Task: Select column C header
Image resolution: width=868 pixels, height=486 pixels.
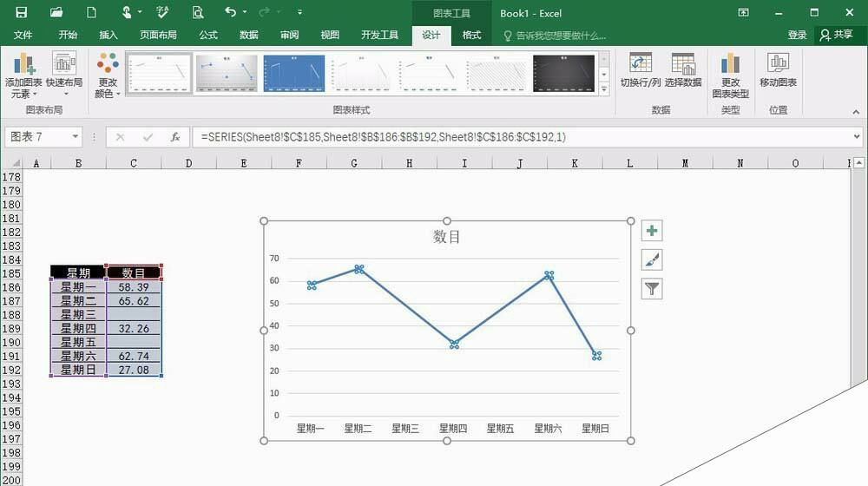Action: pyautogui.click(x=134, y=163)
